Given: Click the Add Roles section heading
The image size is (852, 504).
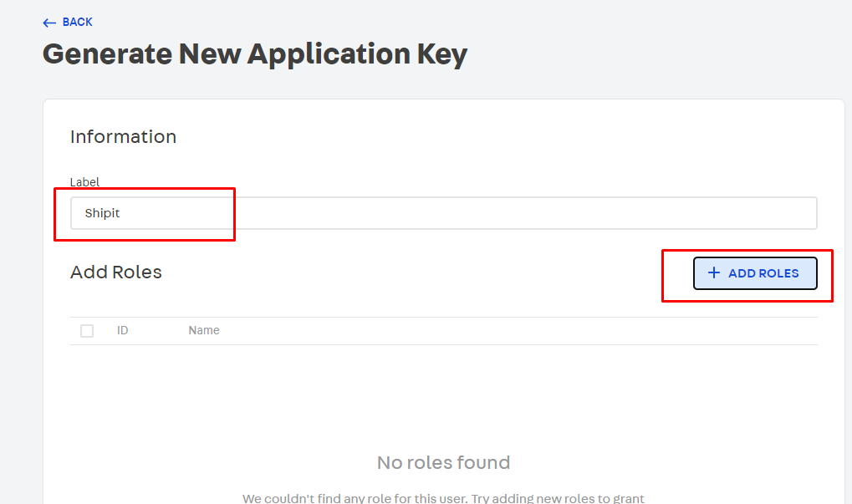Looking at the screenshot, I should click(x=115, y=272).
